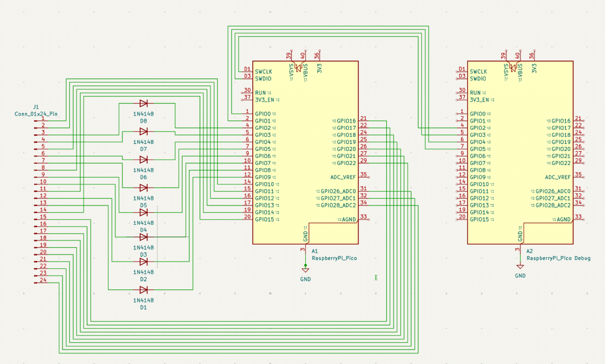Click the RaspberryPi_Pico value text under A1
The image size is (605, 364).
click(x=334, y=258)
